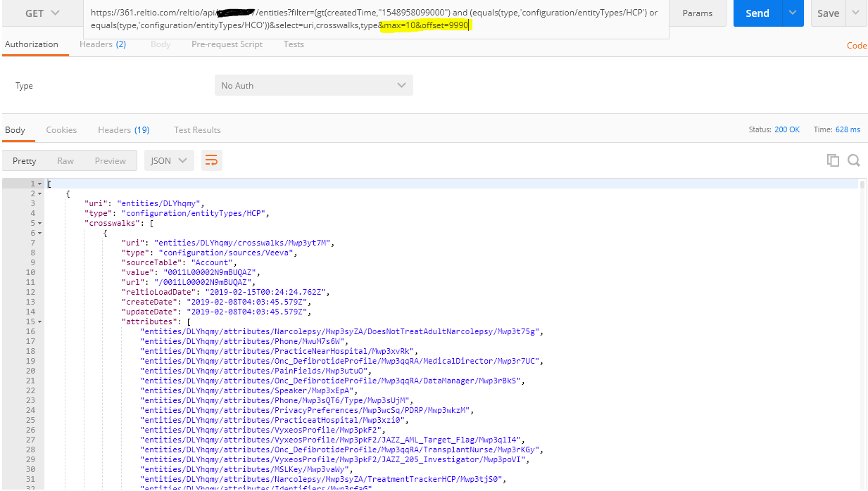
Task: Click the DataManager attribute on line 20
Action: tap(333, 381)
